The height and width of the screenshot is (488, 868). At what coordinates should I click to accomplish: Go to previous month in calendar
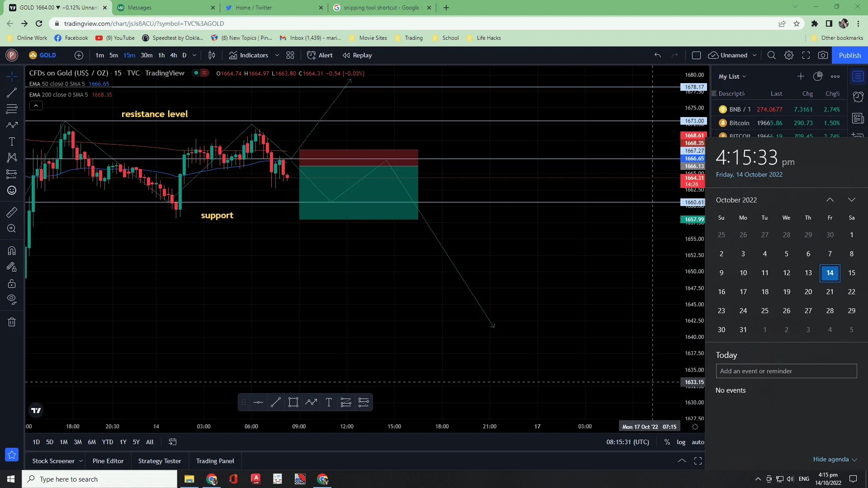pyautogui.click(x=830, y=200)
